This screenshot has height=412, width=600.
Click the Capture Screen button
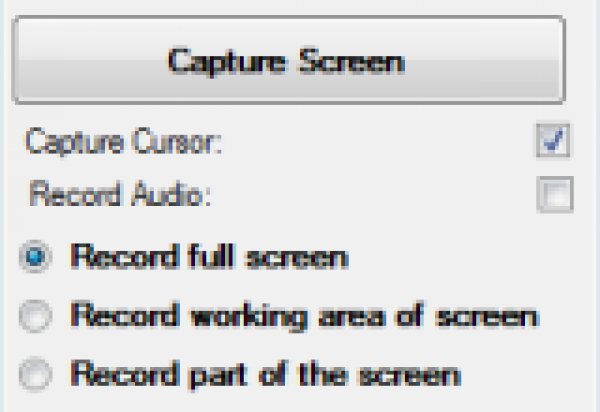288,60
